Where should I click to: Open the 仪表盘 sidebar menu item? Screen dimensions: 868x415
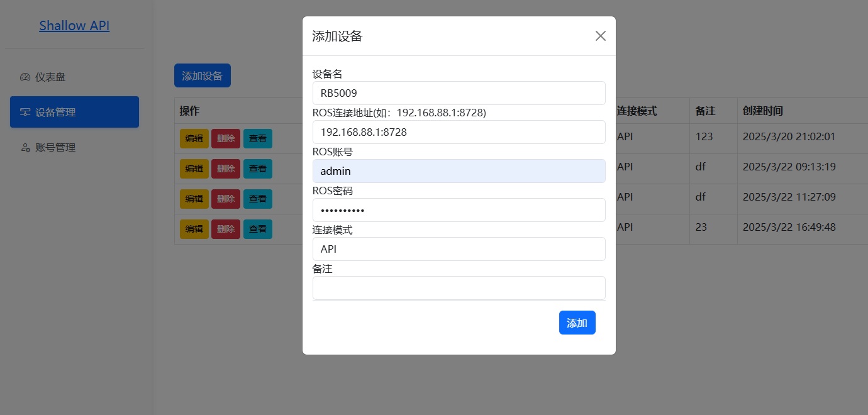click(74, 77)
